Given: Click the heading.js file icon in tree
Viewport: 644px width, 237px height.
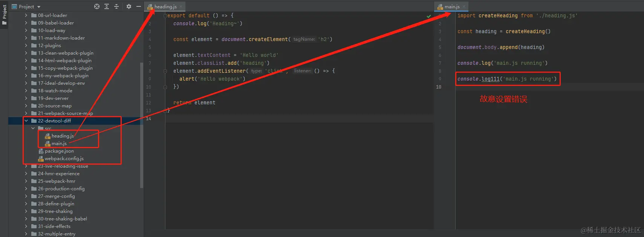Looking at the screenshot, I should [47, 136].
